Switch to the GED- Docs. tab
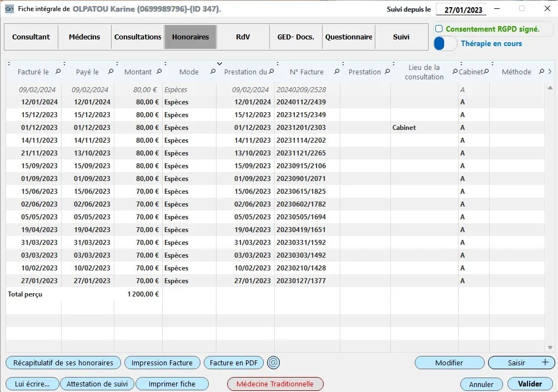The image size is (558, 392). pyautogui.click(x=296, y=37)
